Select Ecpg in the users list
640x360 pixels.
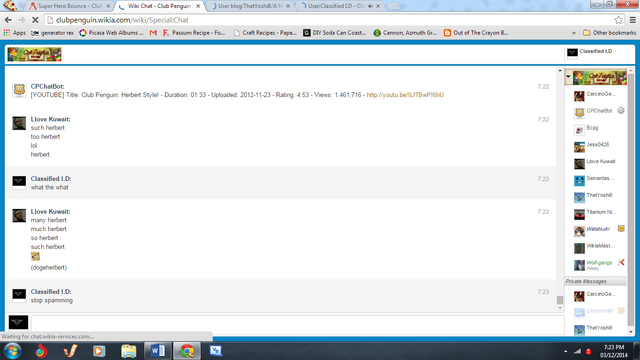[x=586, y=129]
